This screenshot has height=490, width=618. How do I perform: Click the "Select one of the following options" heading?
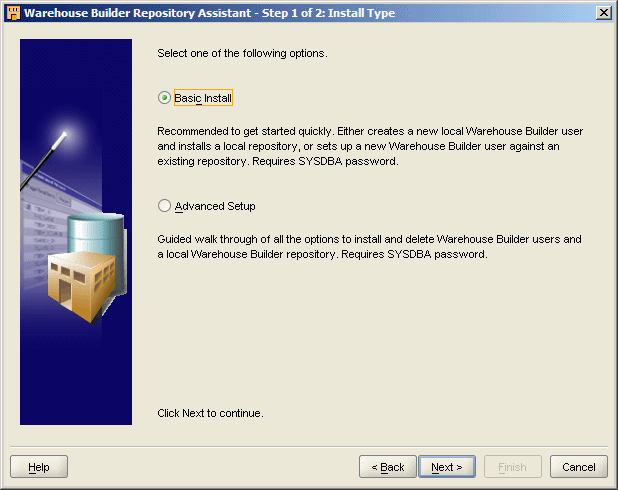(x=242, y=53)
